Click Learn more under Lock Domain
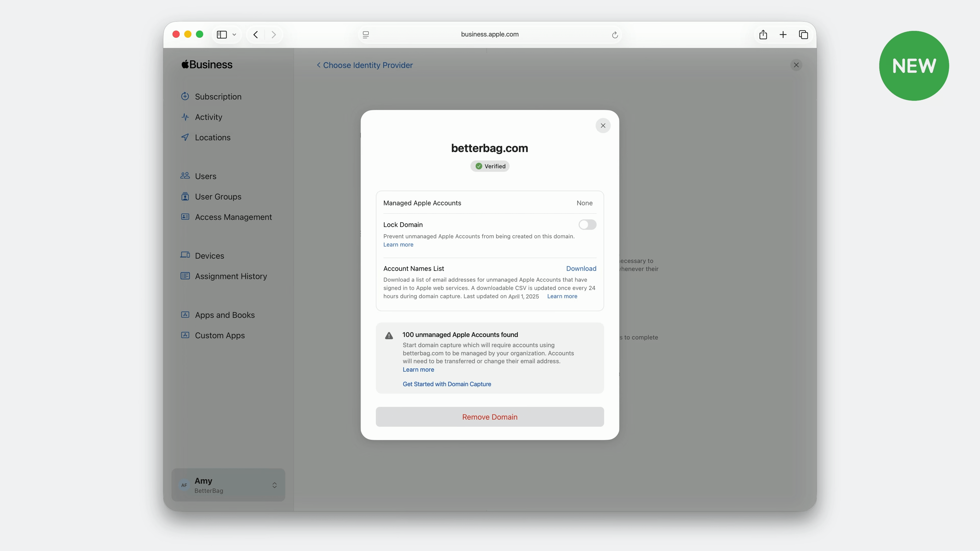This screenshot has height=551, width=980. (x=398, y=245)
